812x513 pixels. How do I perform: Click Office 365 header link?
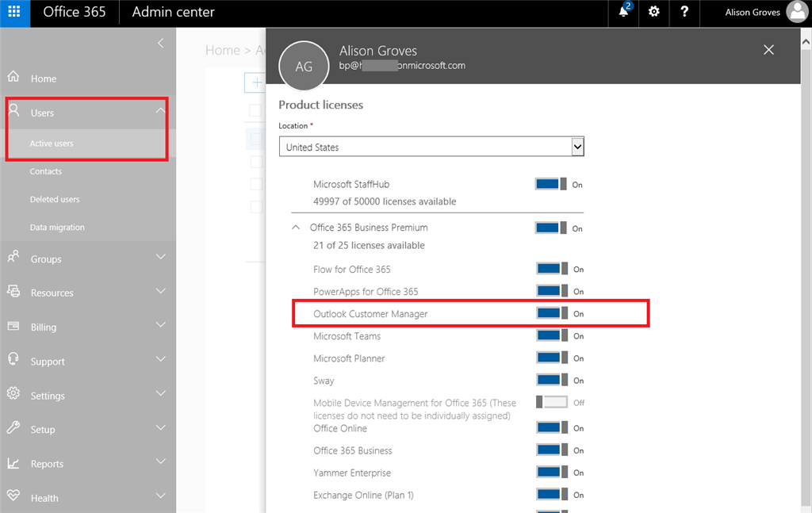(74, 12)
